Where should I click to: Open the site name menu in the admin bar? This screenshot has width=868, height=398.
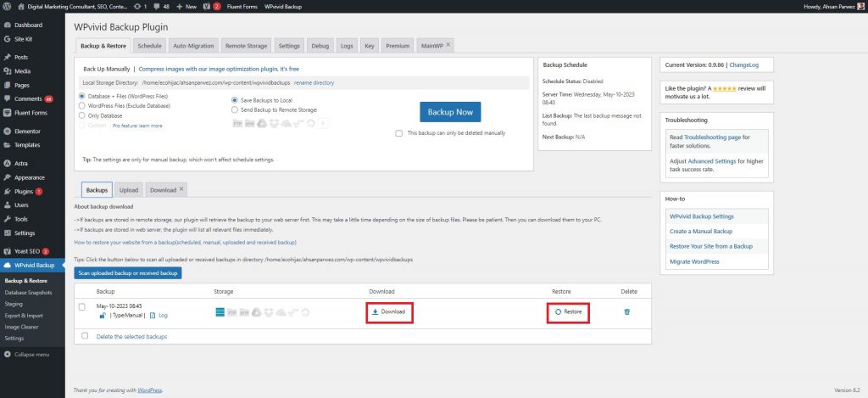(x=74, y=6)
